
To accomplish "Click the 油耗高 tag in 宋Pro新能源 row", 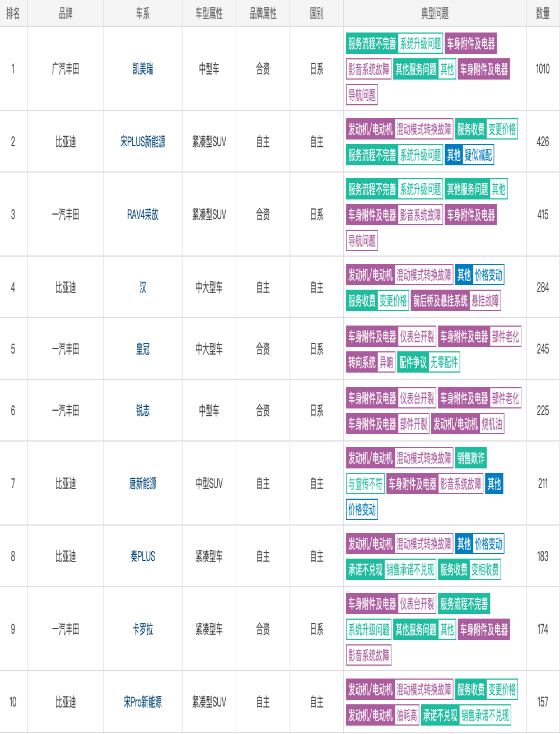I will [x=407, y=716].
